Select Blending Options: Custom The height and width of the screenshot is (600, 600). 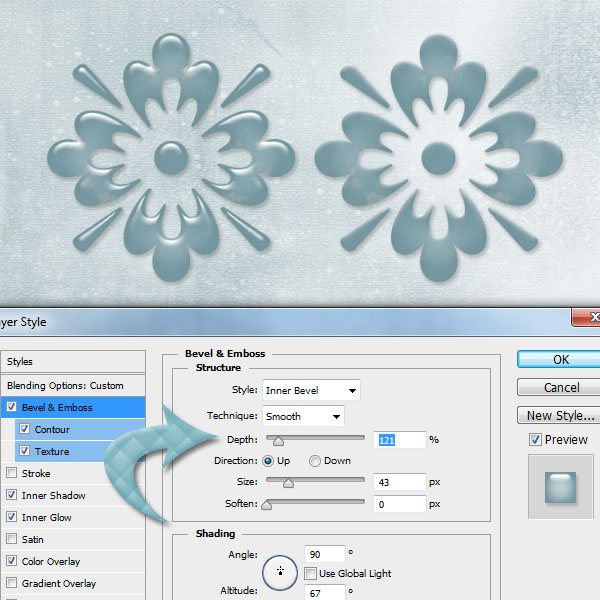click(x=73, y=385)
